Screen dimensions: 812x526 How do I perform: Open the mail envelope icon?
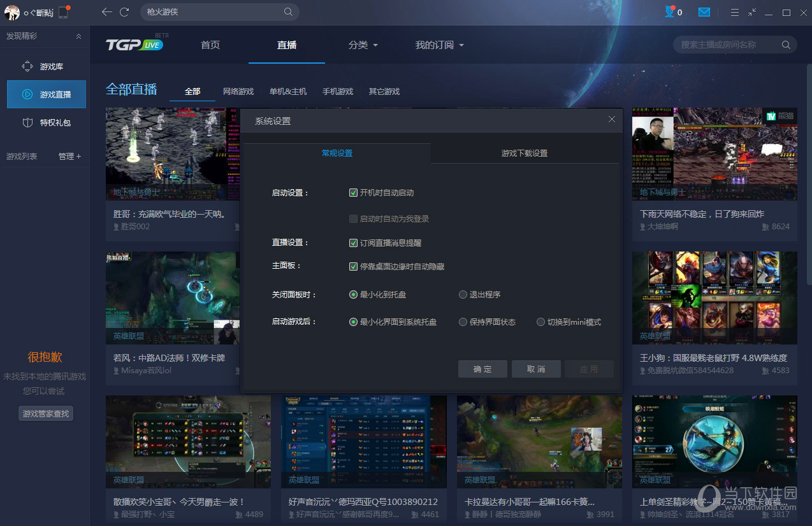coord(704,12)
